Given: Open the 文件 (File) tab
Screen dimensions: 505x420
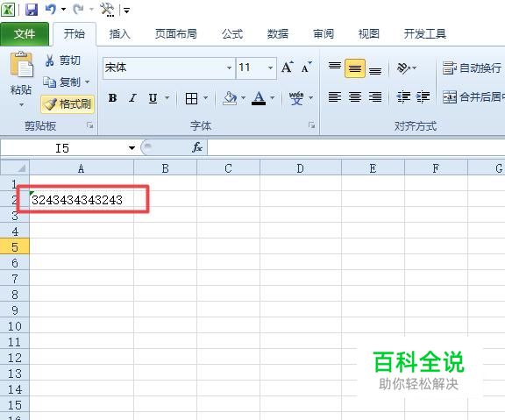Looking at the screenshot, I should (x=25, y=34).
